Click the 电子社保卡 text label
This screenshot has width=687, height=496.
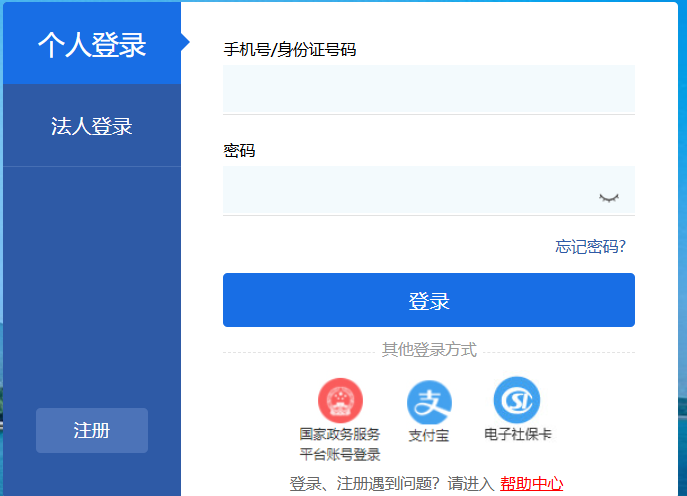(x=517, y=434)
